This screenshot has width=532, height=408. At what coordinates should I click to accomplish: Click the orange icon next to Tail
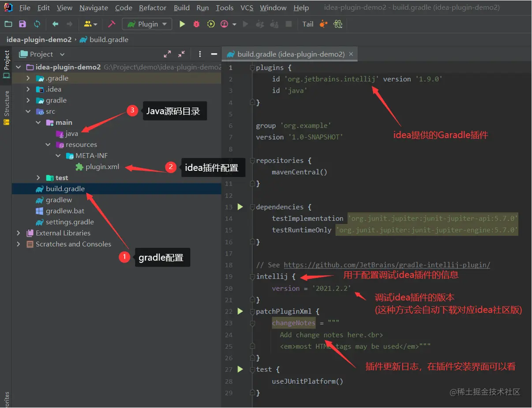pos(324,24)
